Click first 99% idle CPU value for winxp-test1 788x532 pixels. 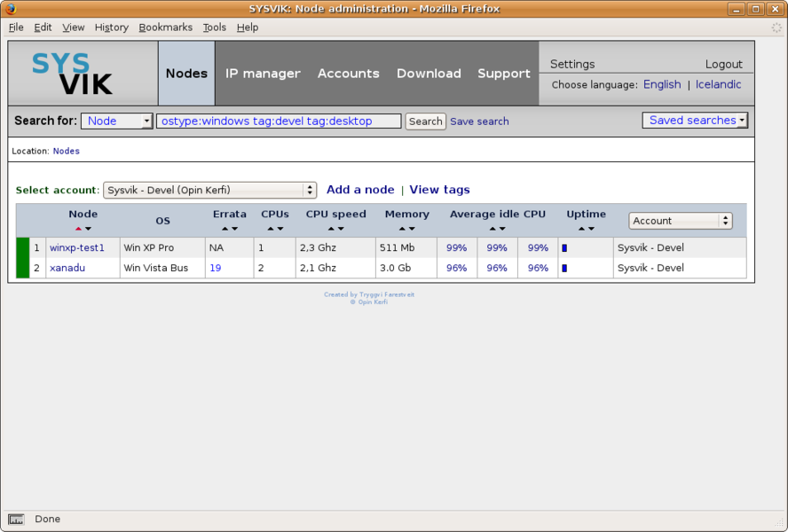[456, 247]
